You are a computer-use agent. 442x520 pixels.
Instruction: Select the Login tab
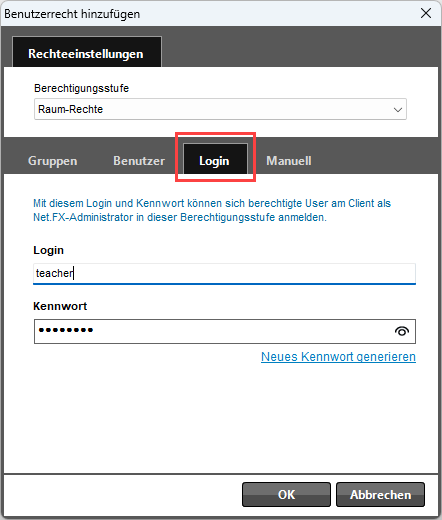point(215,159)
